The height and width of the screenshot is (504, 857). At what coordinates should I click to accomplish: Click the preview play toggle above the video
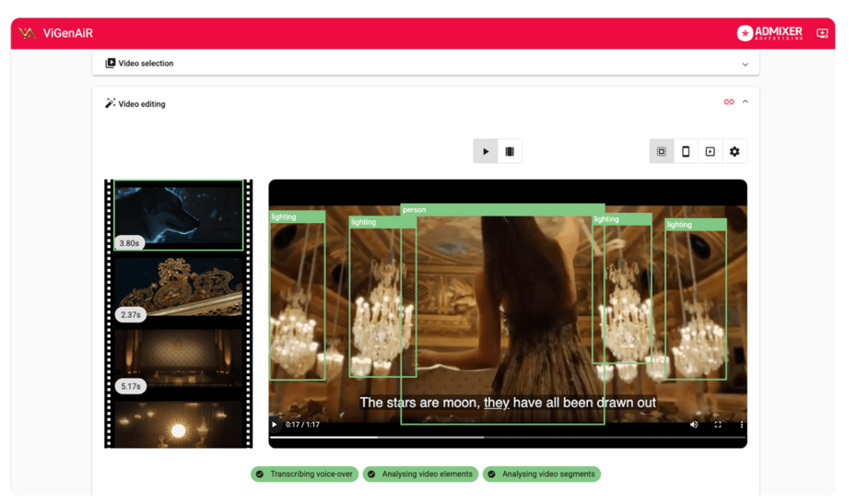(486, 152)
